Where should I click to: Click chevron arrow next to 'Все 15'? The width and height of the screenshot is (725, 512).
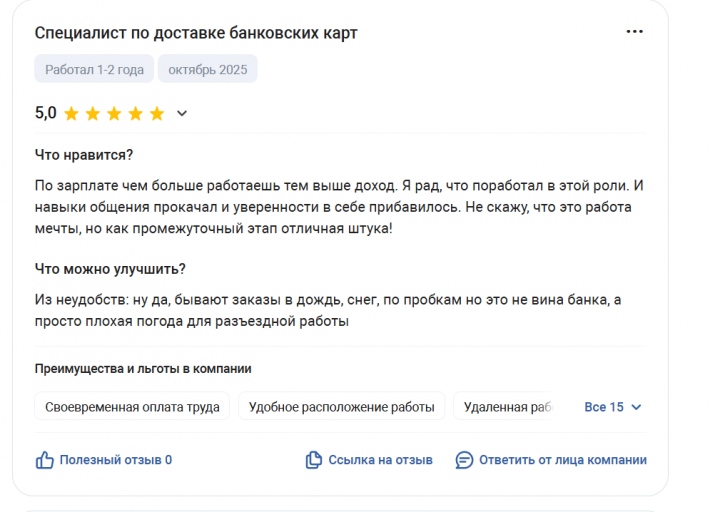click(x=636, y=407)
